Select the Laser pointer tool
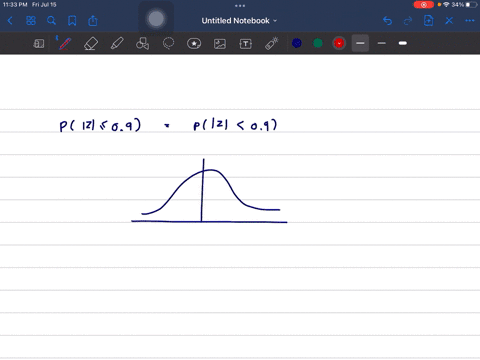 pyautogui.click(x=272, y=43)
